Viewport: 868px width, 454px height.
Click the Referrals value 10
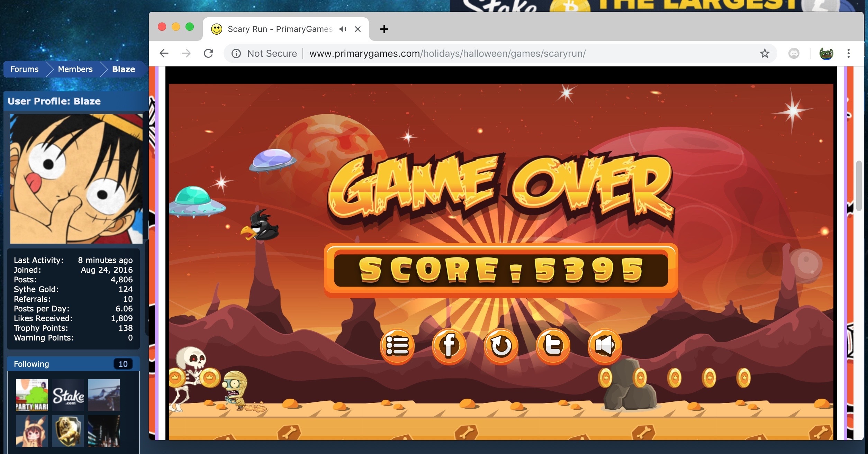coord(128,299)
